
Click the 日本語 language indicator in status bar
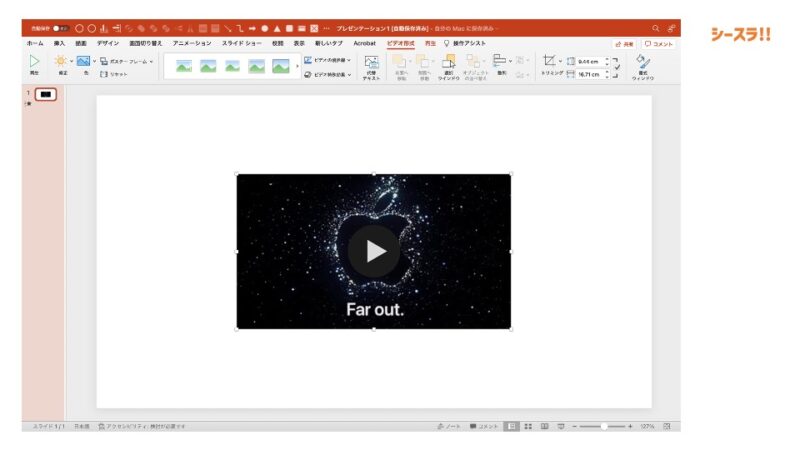[82, 426]
